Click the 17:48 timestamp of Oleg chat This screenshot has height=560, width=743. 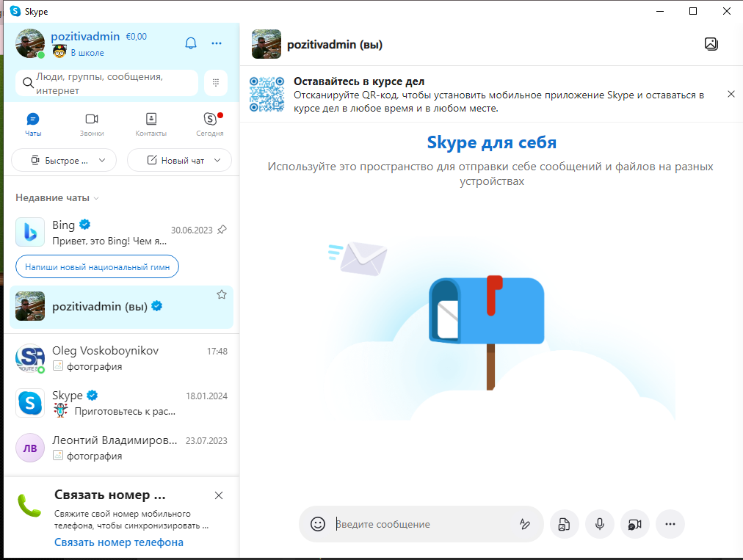[217, 351]
